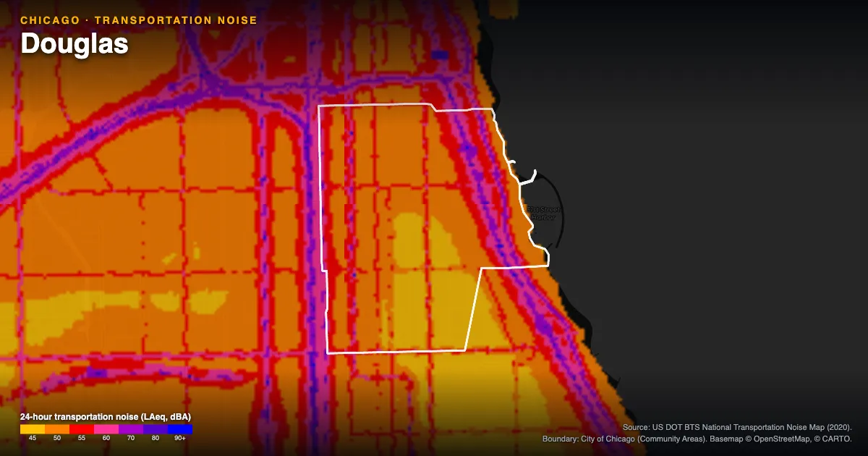Click the "90+" legend value label
This screenshot has width=868, height=456.
[180, 438]
